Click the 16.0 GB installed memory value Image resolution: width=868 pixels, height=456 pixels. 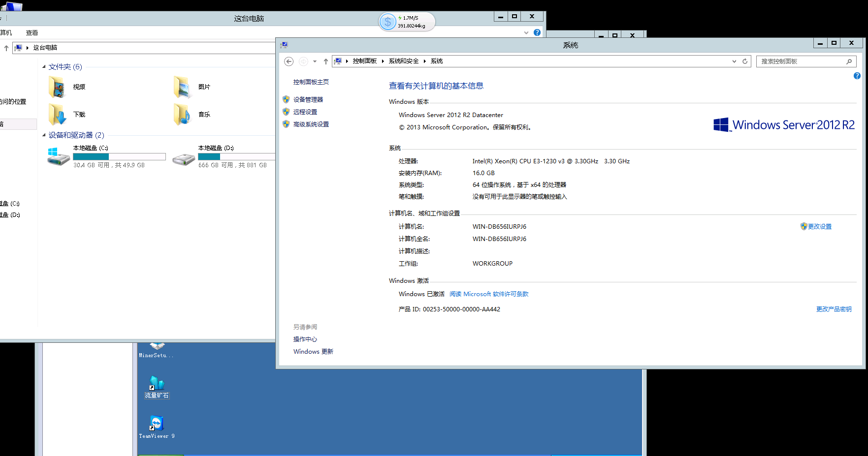tap(483, 173)
